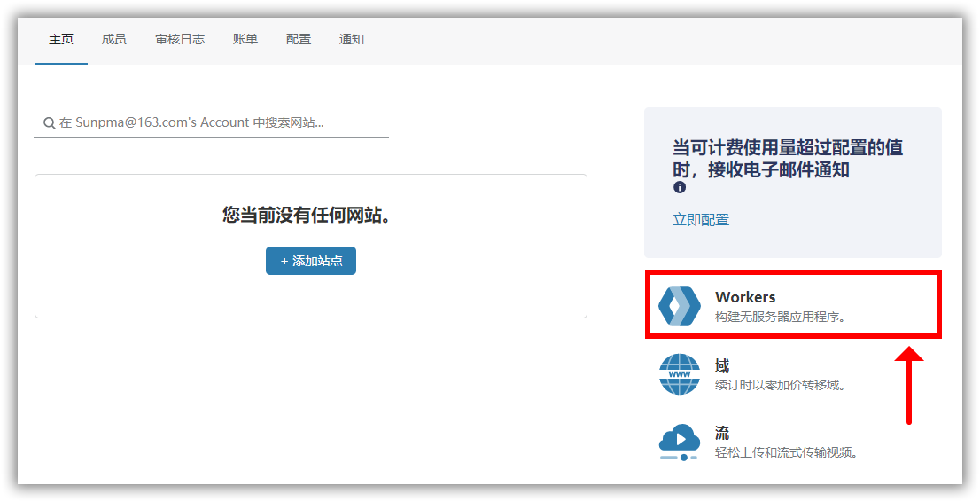The width and height of the screenshot is (980, 502).
Task: Open the 主页 tab
Action: 61,39
